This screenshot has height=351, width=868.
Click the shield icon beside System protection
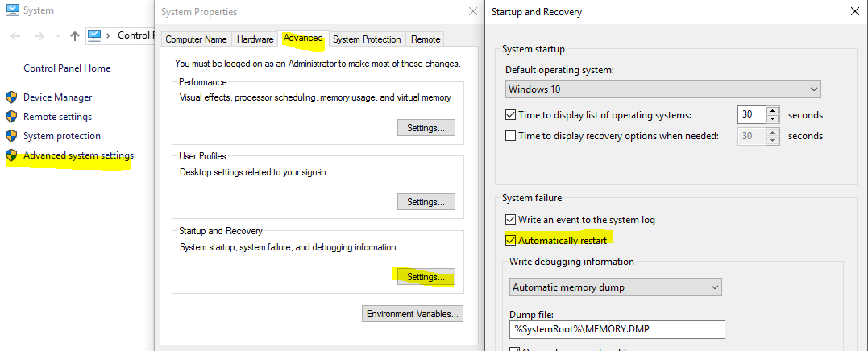(11, 136)
